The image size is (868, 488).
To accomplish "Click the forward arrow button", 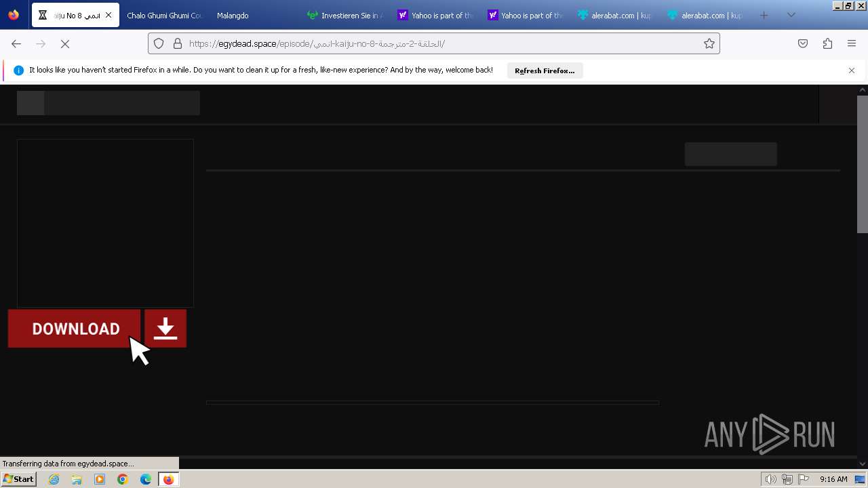I will [41, 43].
